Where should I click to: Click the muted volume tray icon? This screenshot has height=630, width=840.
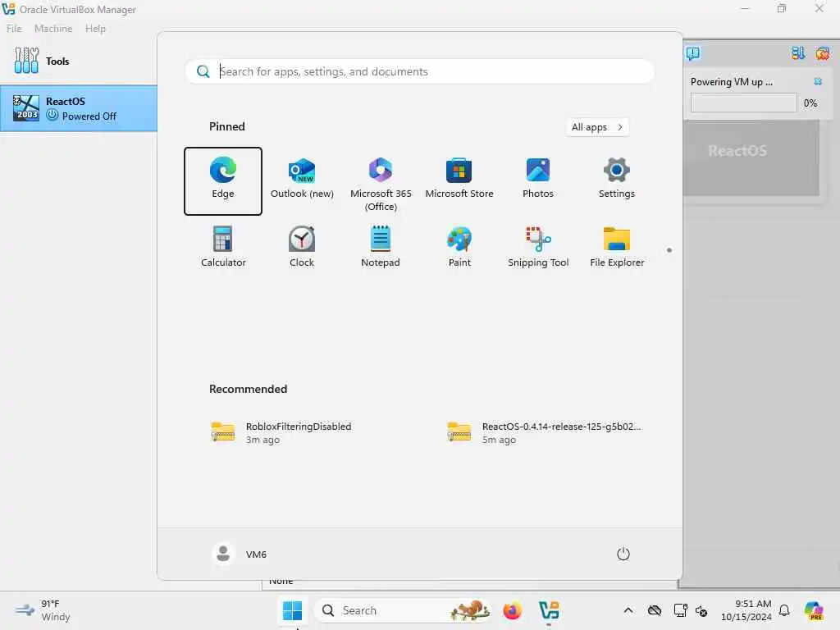pos(701,610)
